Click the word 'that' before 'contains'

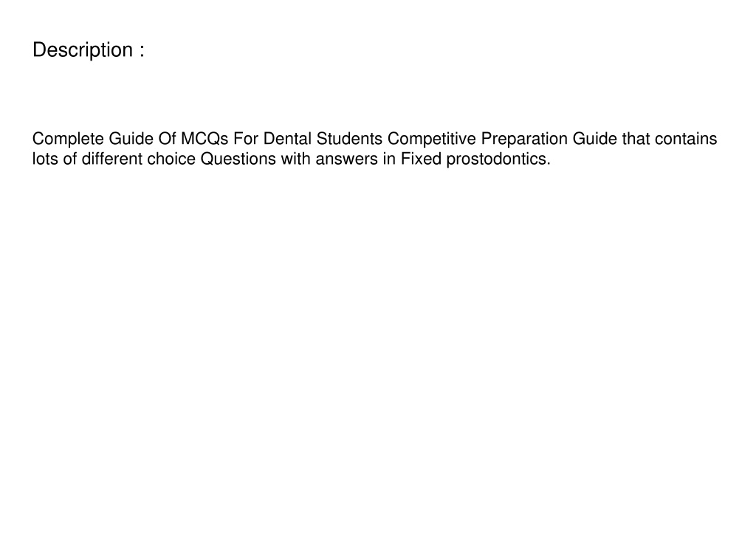[636, 139]
